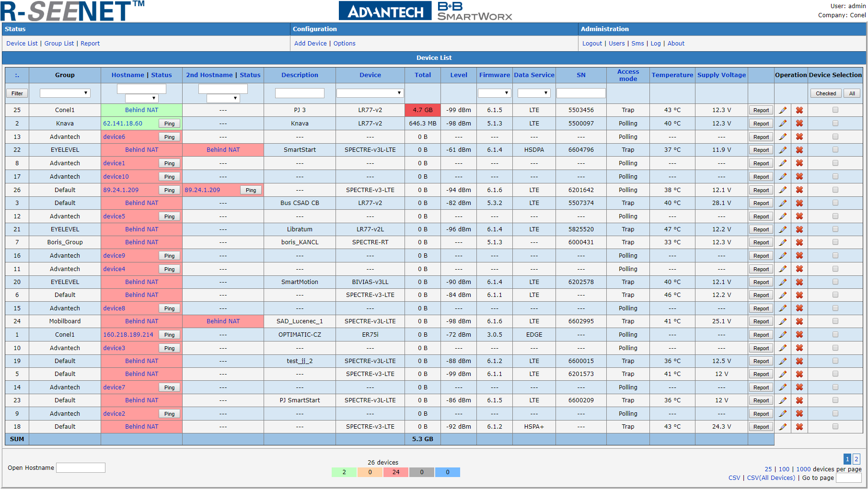Delete device1 with the red X
868x489 pixels.
799,163
